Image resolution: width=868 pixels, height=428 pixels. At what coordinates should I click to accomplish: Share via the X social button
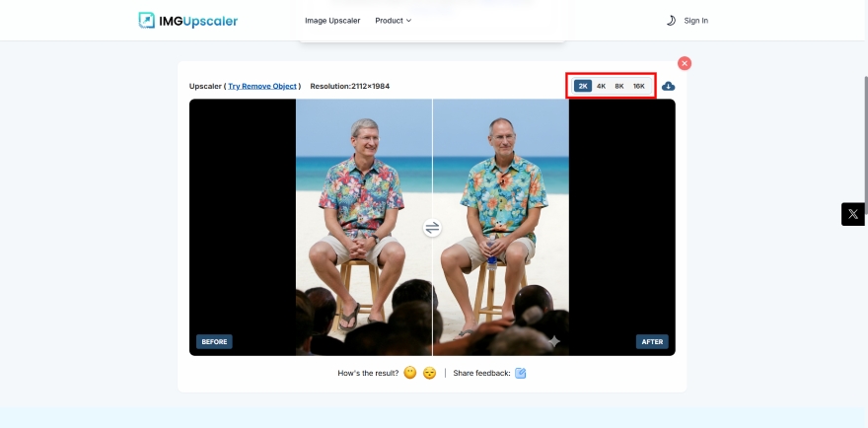[x=852, y=213]
